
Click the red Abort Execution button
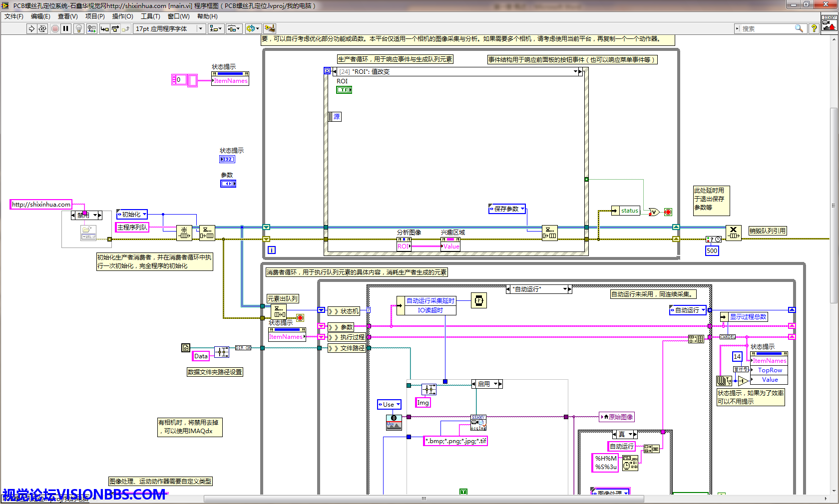[55, 29]
